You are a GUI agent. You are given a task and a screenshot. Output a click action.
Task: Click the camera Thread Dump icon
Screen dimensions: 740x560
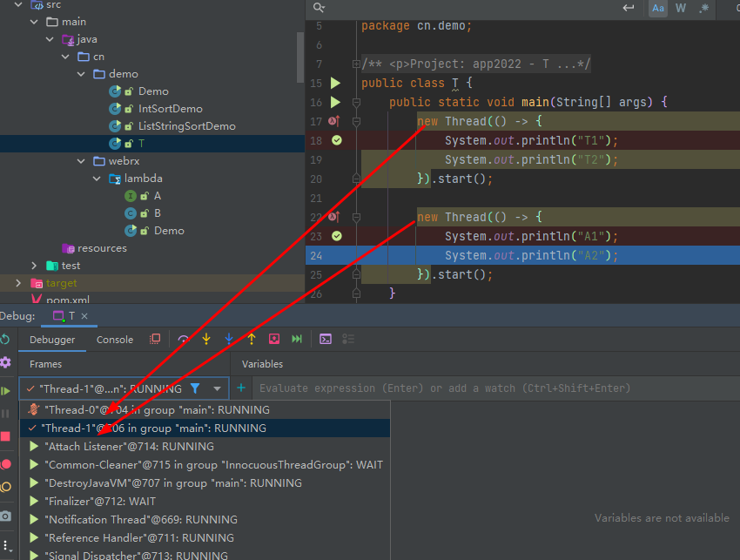pyautogui.click(x=6, y=516)
